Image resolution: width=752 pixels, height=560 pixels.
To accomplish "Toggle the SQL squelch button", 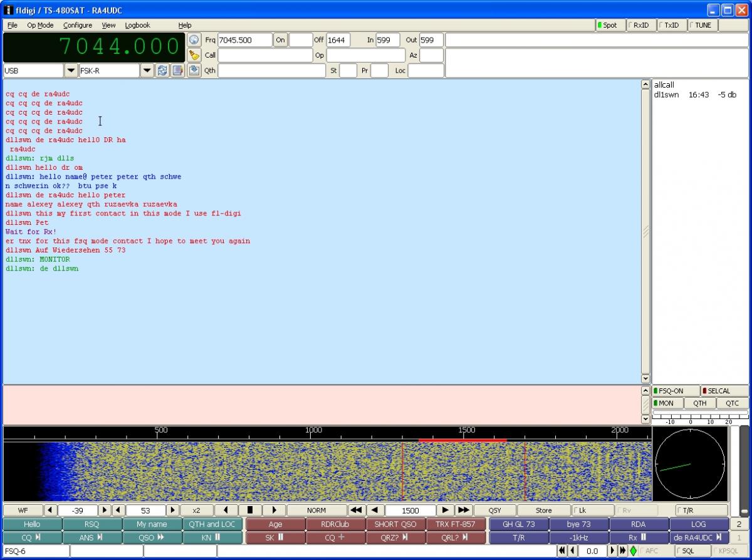I will 693,551.
